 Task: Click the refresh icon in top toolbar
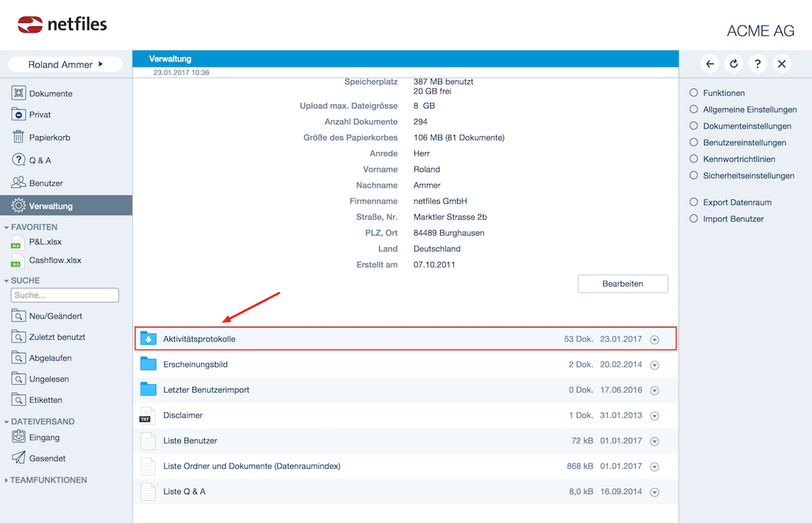point(734,63)
